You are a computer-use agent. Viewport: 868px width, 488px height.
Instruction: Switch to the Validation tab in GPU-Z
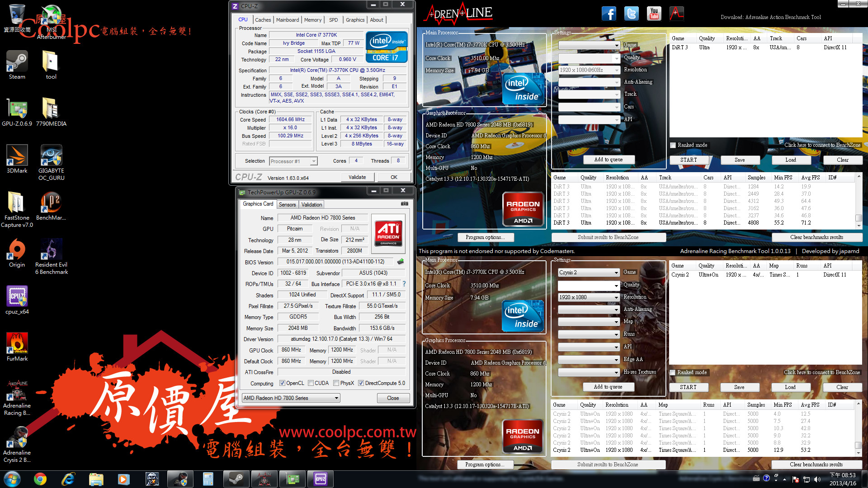pyautogui.click(x=311, y=205)
